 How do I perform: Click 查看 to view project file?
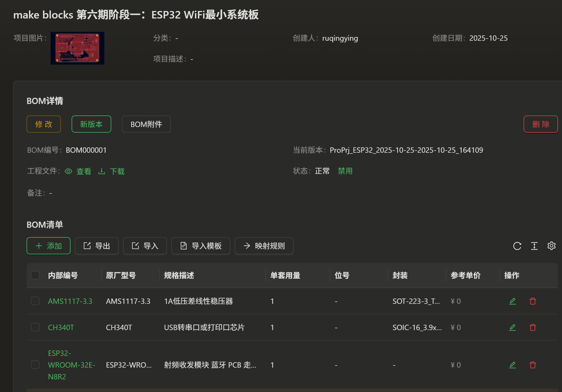83,171
